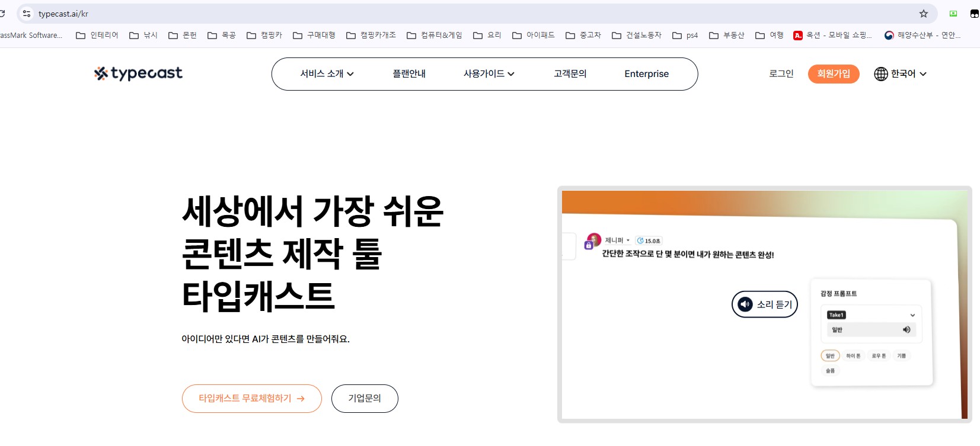Open the 부동산 bookmark folder

(x=727, y=36)
